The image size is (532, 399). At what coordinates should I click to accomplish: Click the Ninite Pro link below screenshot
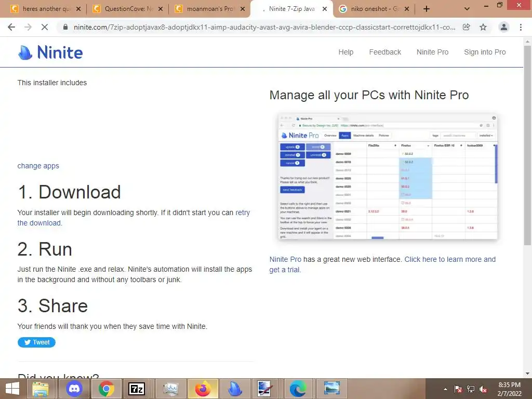[285, 259]
